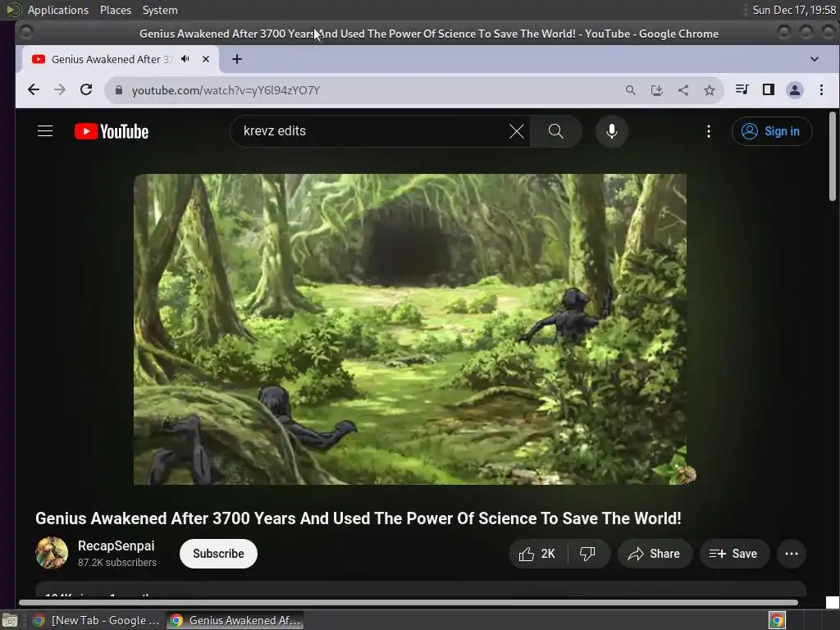The image size is (840, 630).
Task: Select the Genius Awakened browser tab
Action: point(121,59)
